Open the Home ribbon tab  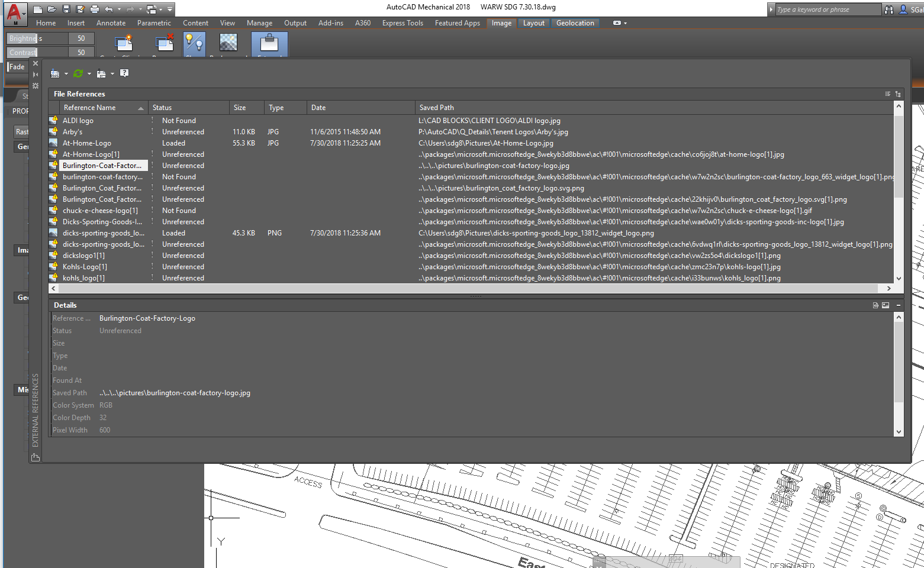coord(46,23)
